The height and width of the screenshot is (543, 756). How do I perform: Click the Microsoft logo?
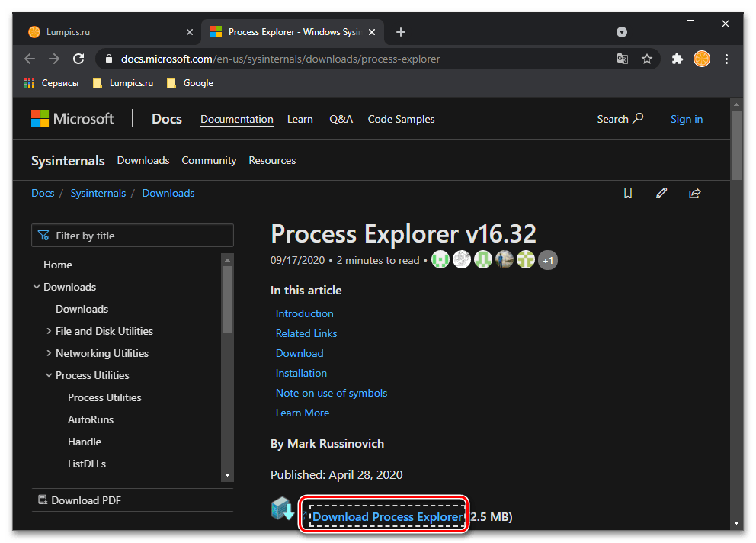click(x=72, y=119)
